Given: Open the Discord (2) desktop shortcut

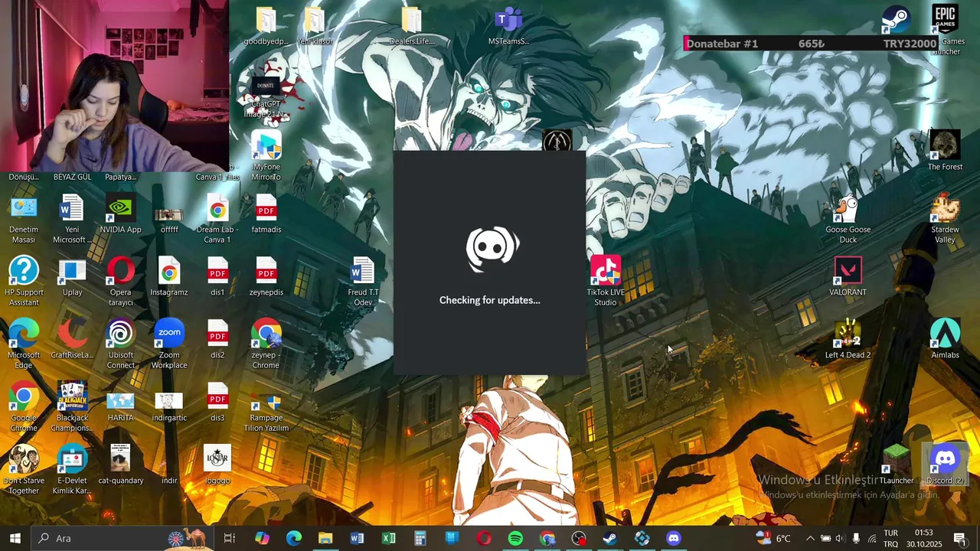Looking at the screenshot, I should coord(945,465).
